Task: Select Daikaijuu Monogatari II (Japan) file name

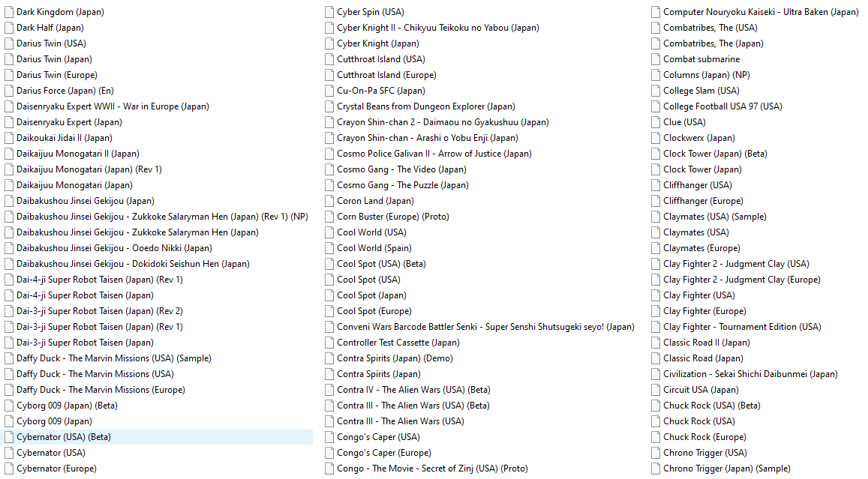Action: pos(78,154)
